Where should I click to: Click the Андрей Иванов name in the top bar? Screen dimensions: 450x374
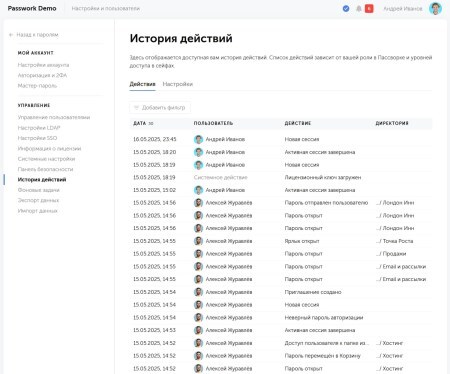pos(403,9)
